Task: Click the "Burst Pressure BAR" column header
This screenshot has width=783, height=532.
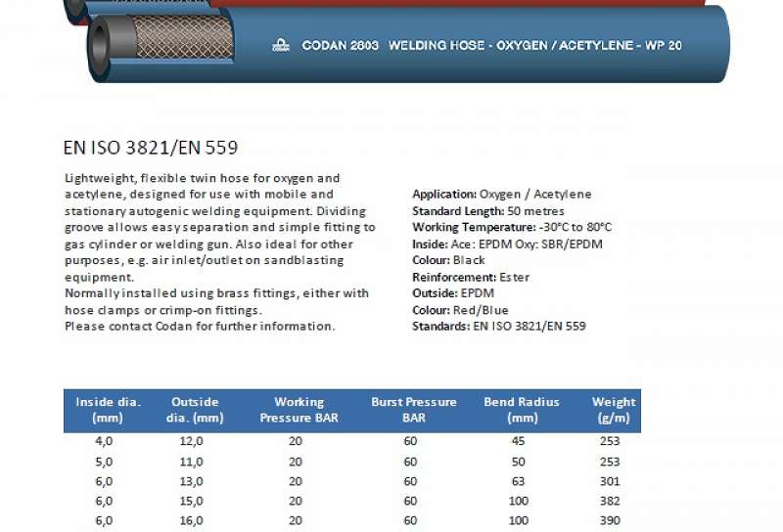Action: 413,410
